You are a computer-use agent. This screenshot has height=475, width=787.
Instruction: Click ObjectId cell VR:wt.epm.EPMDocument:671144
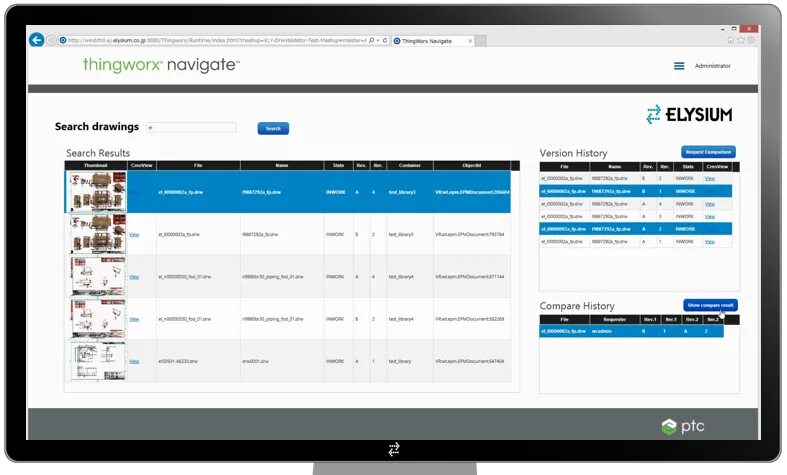[470, 277]
